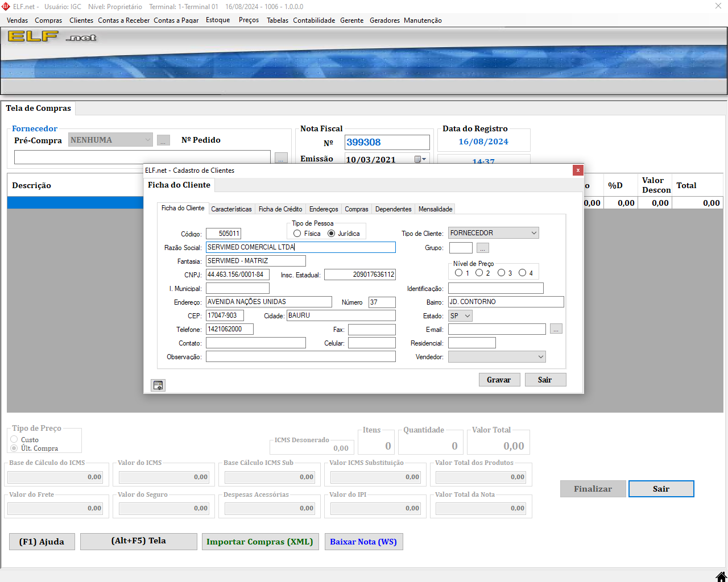This screenshot has width=728, height=582.
Task: Switch to Ficha de Crédito tab
Action: [x=280, y=209]
